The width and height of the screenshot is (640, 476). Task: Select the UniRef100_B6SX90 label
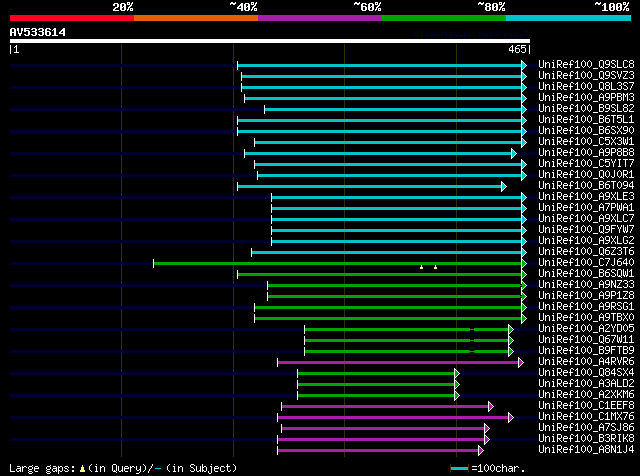click(x=586, y=130)
